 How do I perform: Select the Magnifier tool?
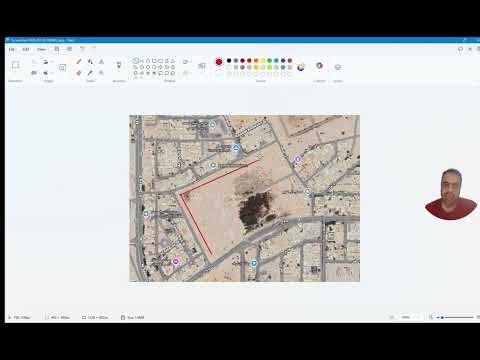click(101, 73)
